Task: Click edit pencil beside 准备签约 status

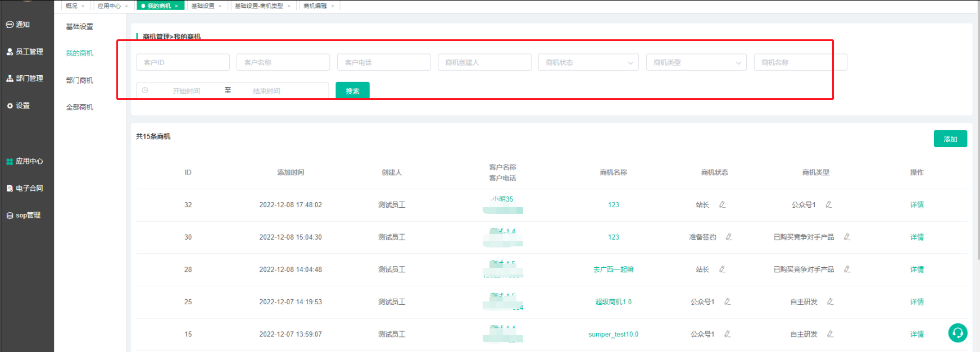Action: (x=729, y=237)
